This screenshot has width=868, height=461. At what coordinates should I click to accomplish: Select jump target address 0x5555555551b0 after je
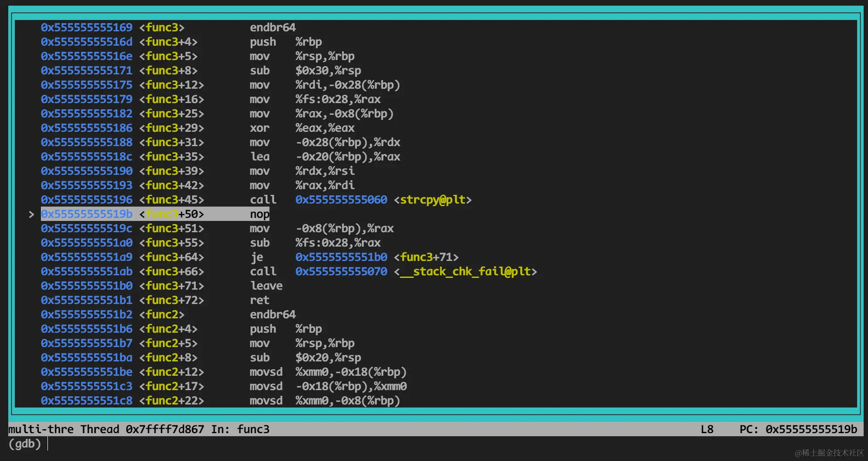point(341,257)
